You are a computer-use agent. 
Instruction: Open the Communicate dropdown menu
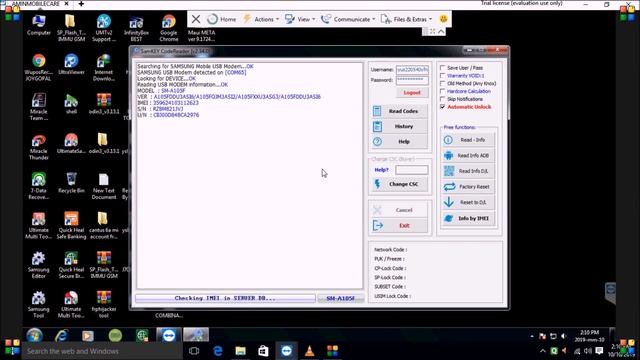point(348,19)
